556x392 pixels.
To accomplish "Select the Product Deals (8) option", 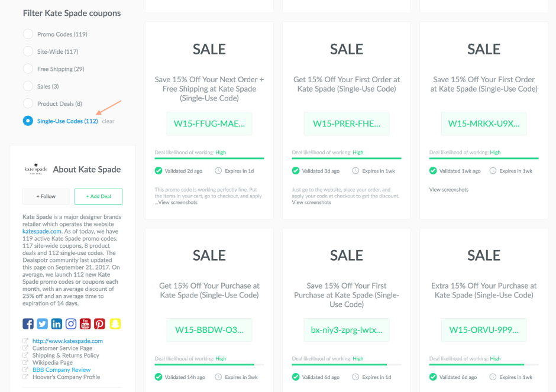I will click(x=27, y=103).
